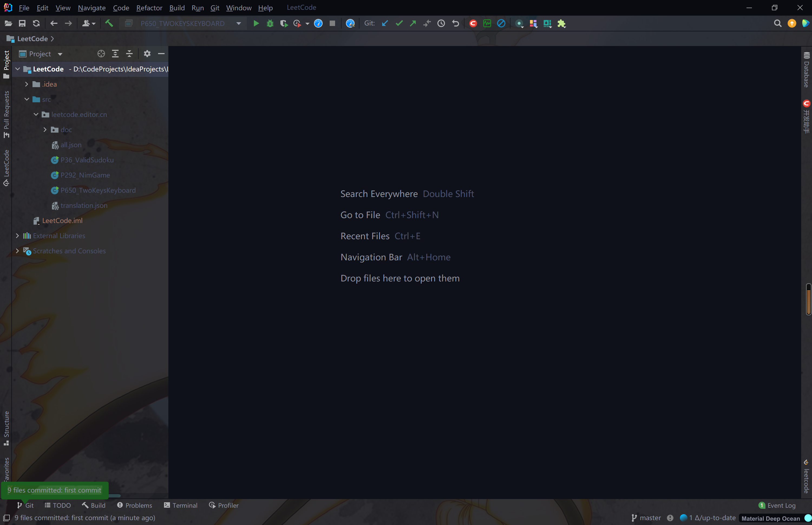This screenshot has width=812, height=525.
Task: Toggle the Project tool window side tab
Action: (x=6, y=64)
